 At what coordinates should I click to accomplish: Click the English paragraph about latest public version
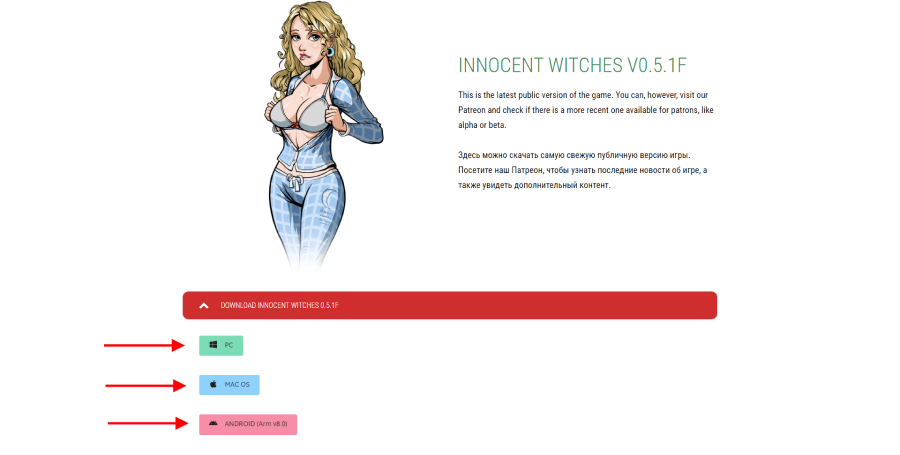pyautogui.click(x=585, y=110)
